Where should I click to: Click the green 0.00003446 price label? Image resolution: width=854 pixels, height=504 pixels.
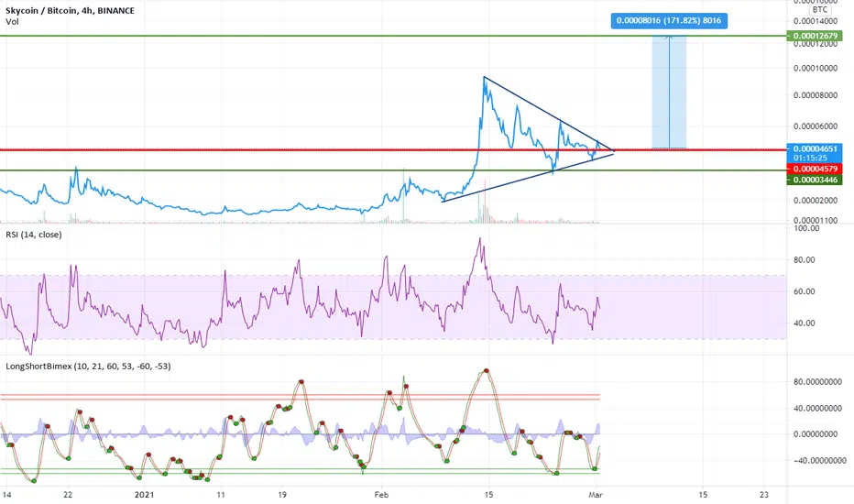point(815,180)
